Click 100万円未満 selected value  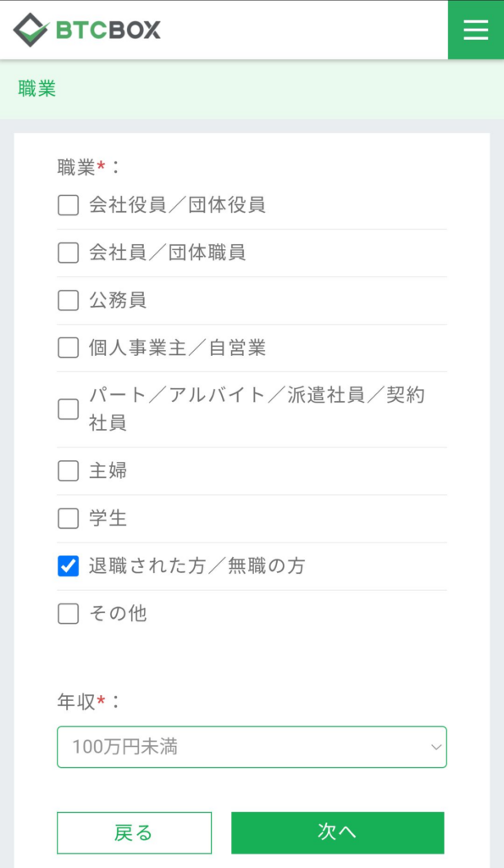(x=125, y=747)
